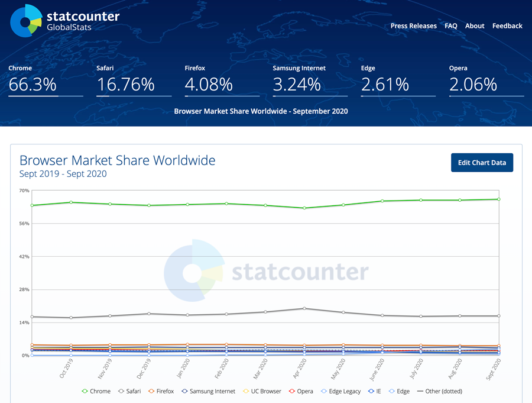
Task: Click the Edge 2.61% stat
Action: pos(398,80)
